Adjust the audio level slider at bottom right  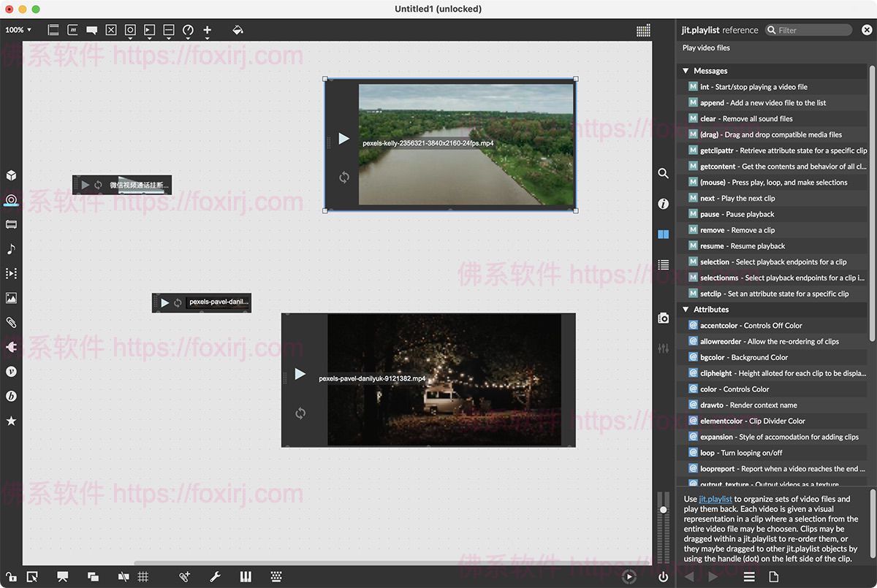click(663, 509)
